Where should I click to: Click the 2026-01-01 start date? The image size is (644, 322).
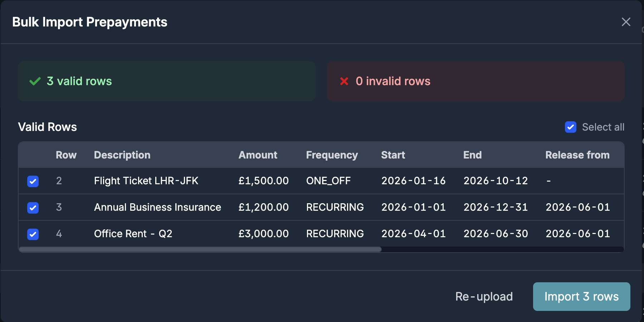coord(413,207)
